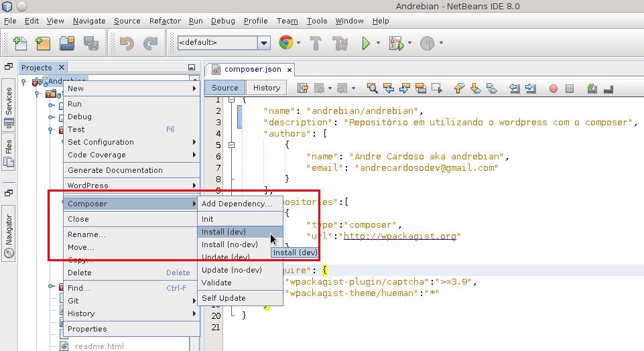Screen dimensions: 644x351
Task: Click the Next Bookmark icon
Action: point(475,88)
